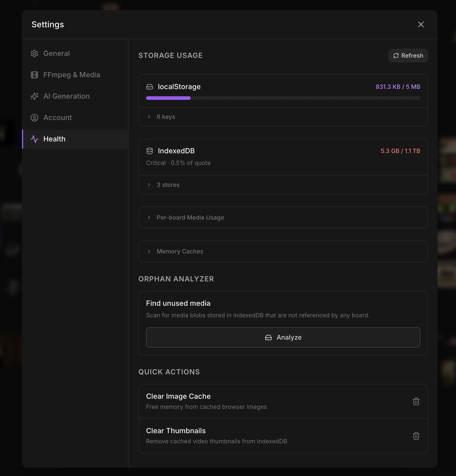This screenshot has width=456, height=476.
Task: Open the AI Generation settings tab
Action: coord(66,96)
